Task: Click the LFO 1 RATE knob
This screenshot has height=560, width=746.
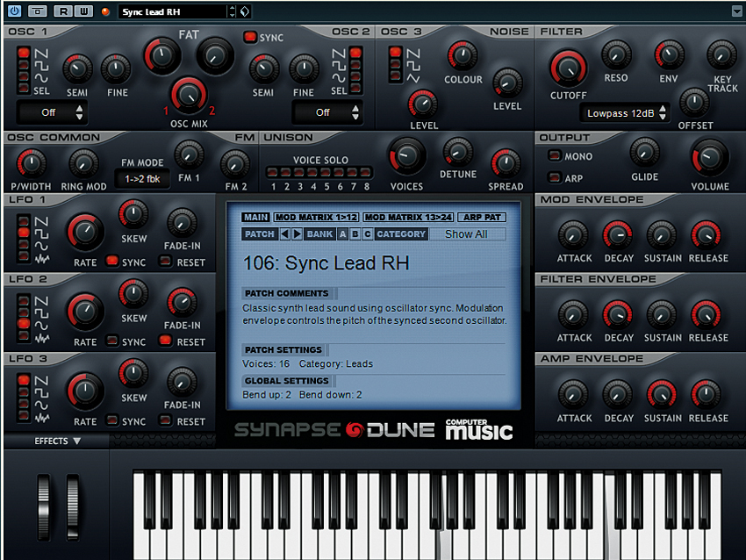Action: [85, 233]
